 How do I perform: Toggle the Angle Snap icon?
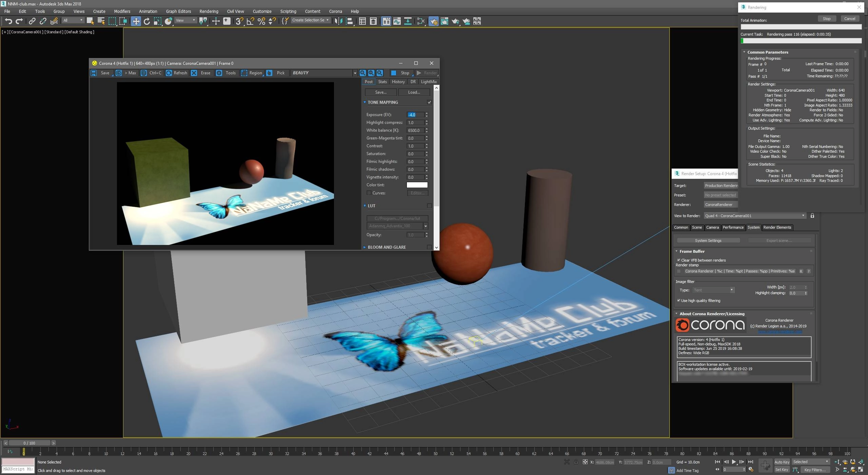[250, 21]
